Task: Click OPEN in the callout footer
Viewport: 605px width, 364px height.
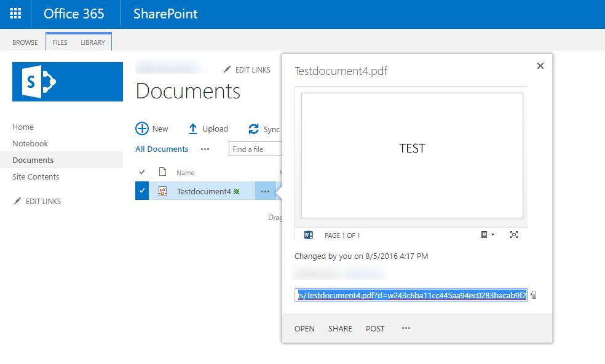Action: pos(304,328)
